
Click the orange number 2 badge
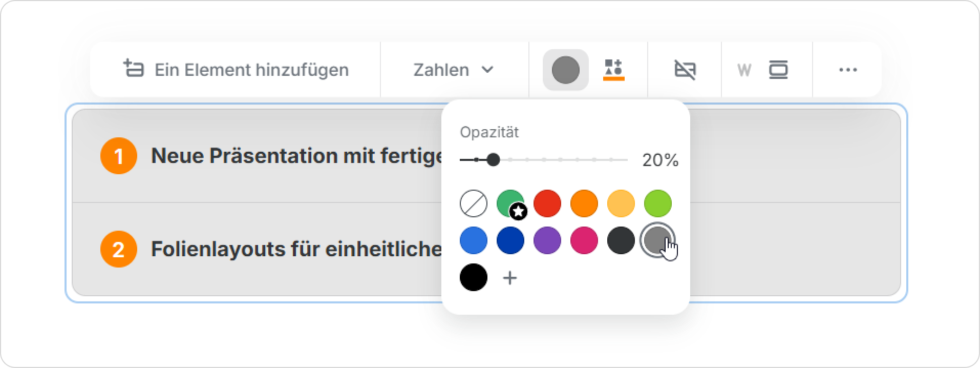119,249
